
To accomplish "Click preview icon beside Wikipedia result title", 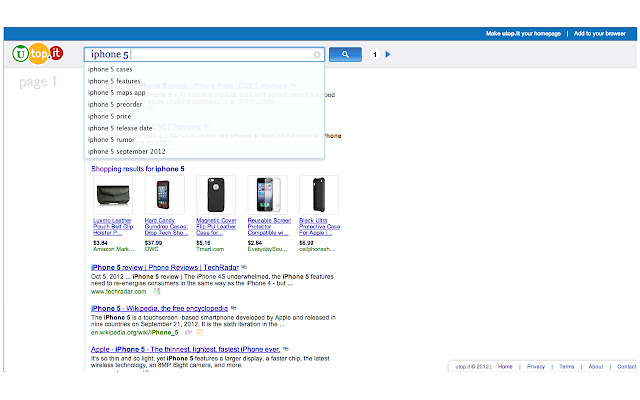I will tap(233, 308).
